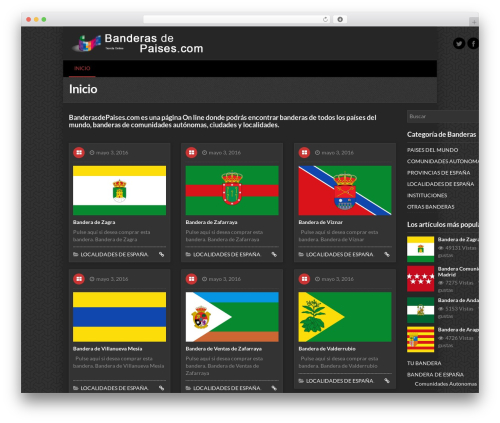
Task: Click LOCALIDADES DE ESPAÑA under Zagra card
Action: 114,255
